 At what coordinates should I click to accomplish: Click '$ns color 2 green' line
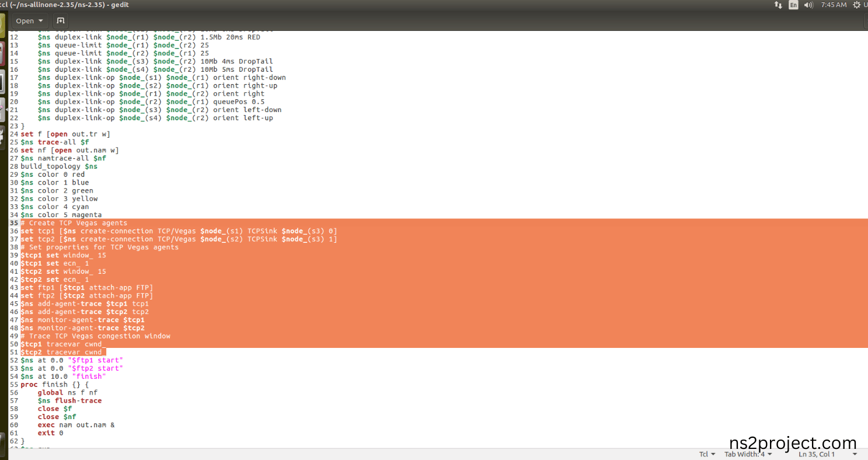point(57,191)
